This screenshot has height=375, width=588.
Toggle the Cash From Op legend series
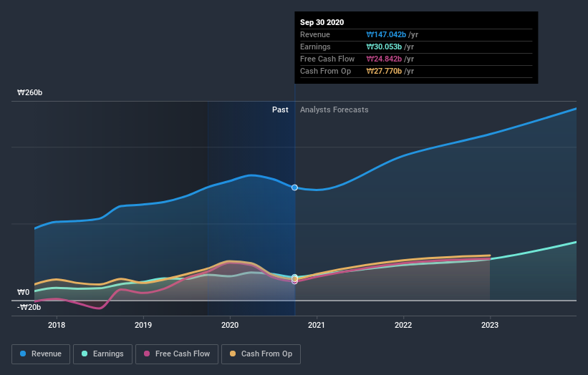click(x=261, y=354)
